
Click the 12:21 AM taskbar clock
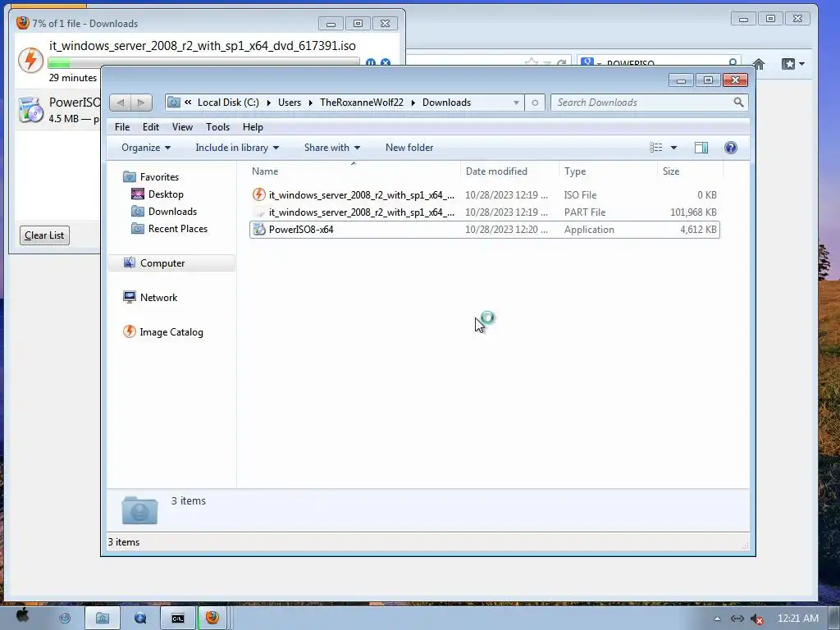pos(797,619)
